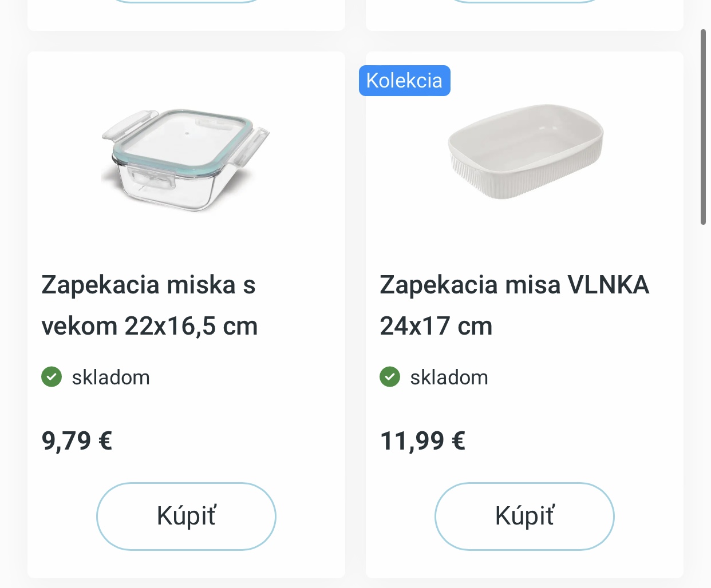Open the glass lidded baking dish image
Screen dimensions: 711x588
click(x=185, y=160)
